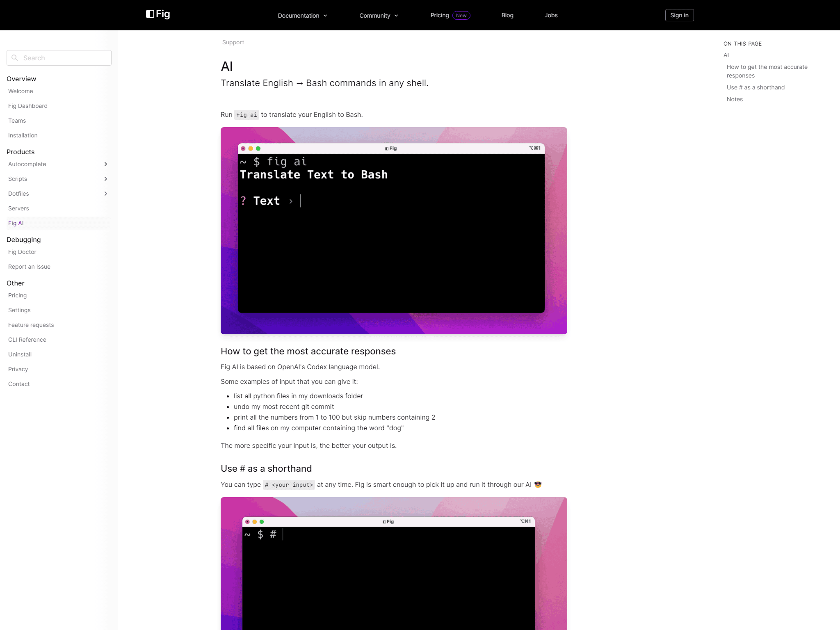This screenshot has width=840, height=630.
Task: Click the Support breadcrumb link
Action: (233, 42)
